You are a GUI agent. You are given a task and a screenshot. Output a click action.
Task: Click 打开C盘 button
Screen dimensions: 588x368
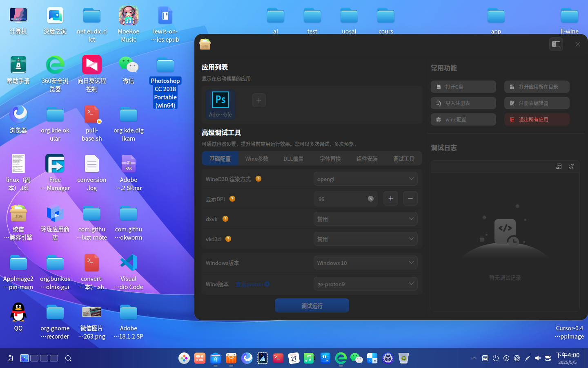click(463, 87)
